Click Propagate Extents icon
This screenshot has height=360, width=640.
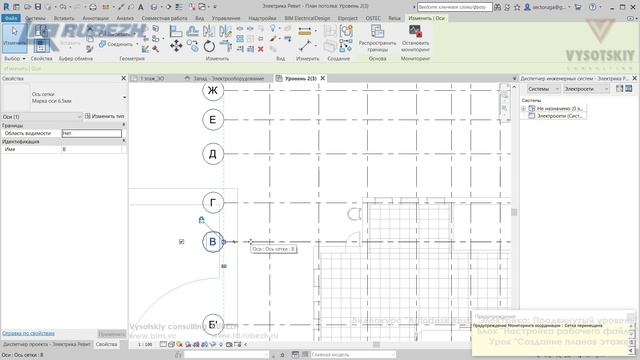377,32
